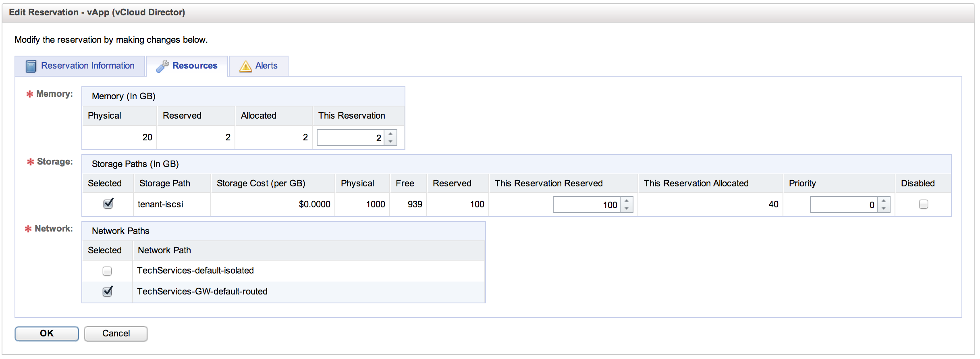Click the Resources wrench icon
Viewport: 980px width, 359px height.
162,66
